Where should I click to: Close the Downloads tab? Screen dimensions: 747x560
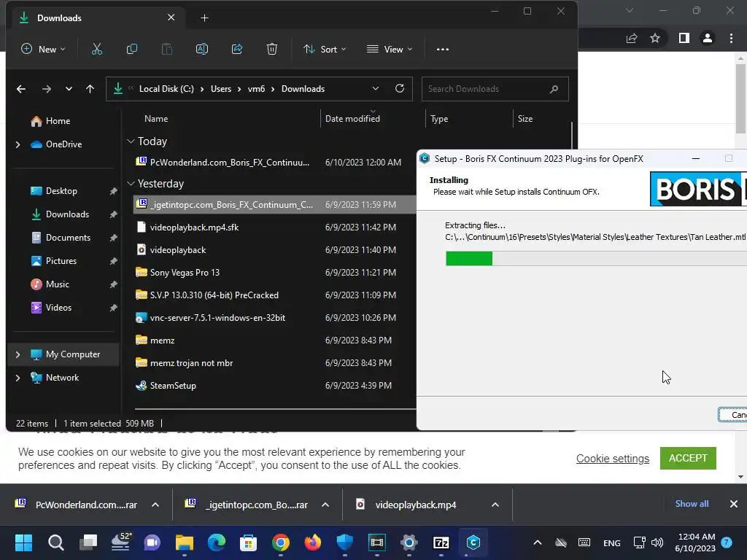pyautogui.click(x=171, y=17)
